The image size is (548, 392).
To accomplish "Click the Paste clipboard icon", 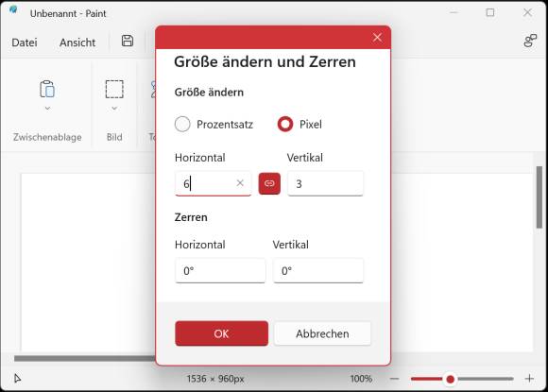I will pyautogui.click(x=47, y=89).
